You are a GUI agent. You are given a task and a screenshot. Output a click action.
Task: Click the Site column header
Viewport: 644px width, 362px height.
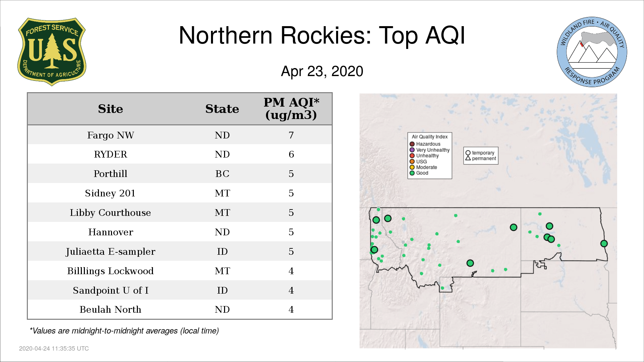(x=110, y=109)
